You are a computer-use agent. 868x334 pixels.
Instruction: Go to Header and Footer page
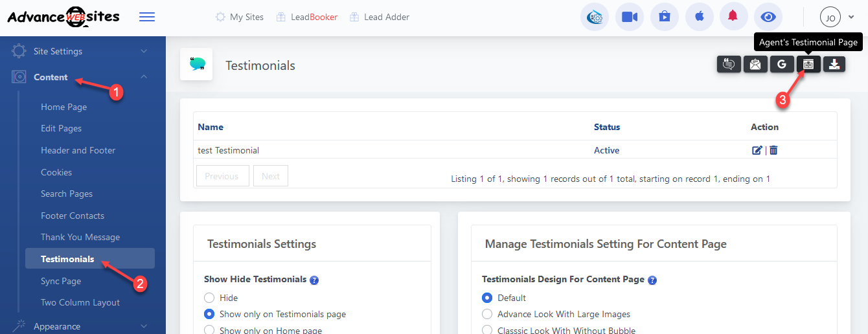click(78, 150)
